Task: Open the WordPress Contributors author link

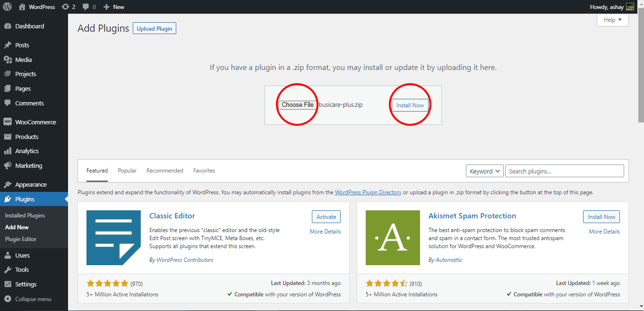Action: coord(185,260)
